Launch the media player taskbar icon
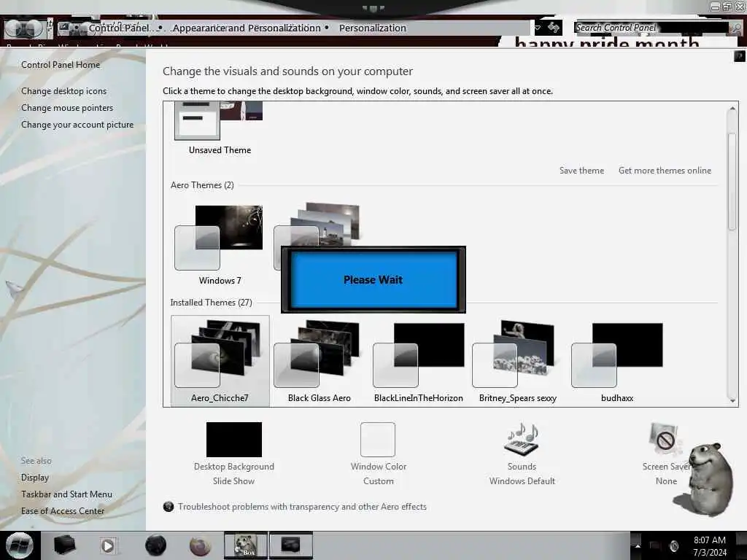The image size is (747, 560). 108,545
